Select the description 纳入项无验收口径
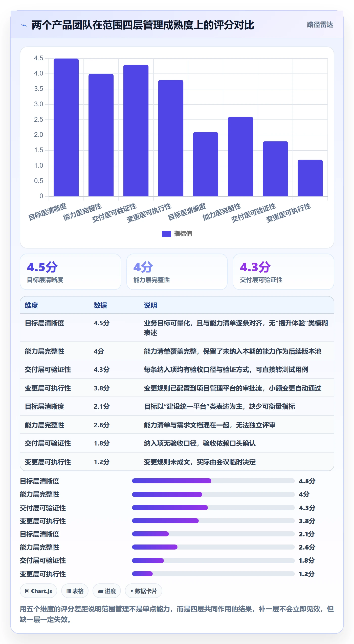This screenshot has width=354, height=644. click(x=200, y=443)
